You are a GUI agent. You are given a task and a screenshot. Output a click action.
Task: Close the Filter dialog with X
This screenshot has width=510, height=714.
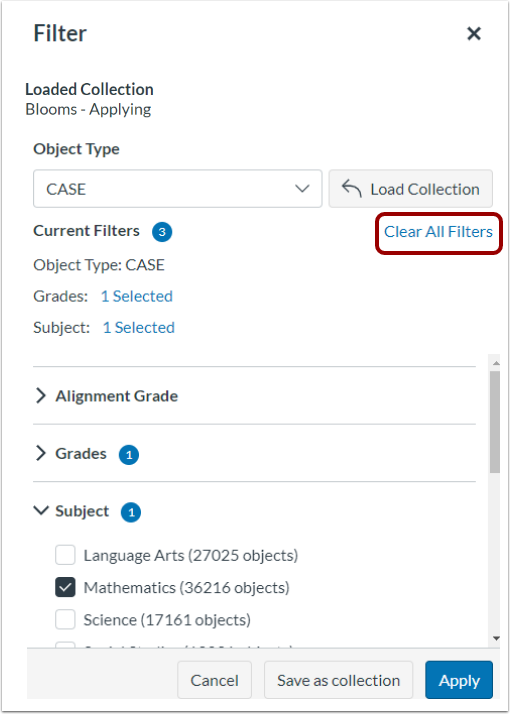[x=474, y=33]
